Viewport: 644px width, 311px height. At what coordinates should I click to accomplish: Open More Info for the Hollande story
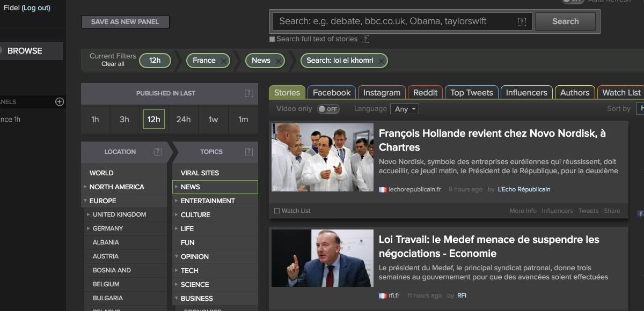point(523,211)
